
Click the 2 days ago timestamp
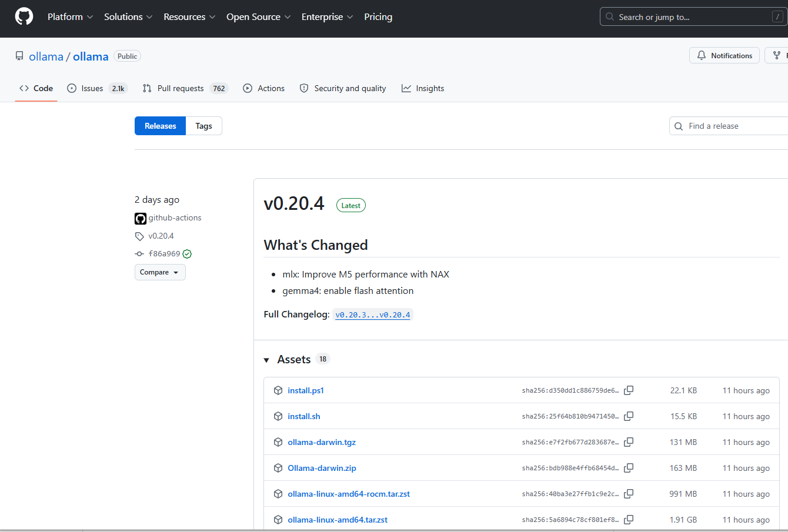coord(157,200)
